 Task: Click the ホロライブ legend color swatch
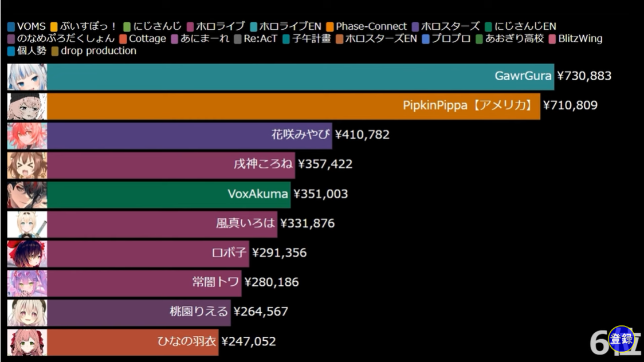click(x=190, y=27)
